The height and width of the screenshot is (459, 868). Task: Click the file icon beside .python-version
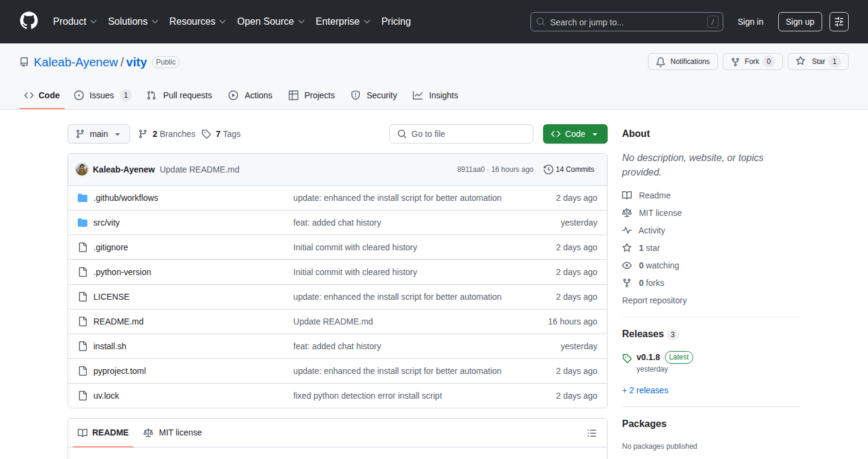(x=83, y=272)
